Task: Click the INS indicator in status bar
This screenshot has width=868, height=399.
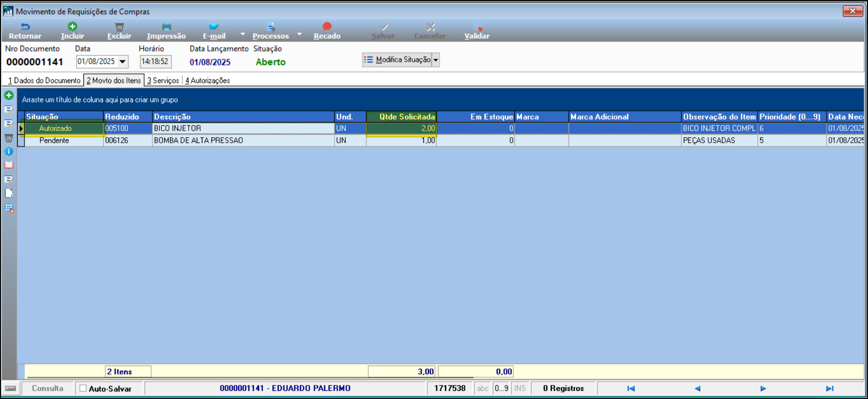Action: [520, 388]
